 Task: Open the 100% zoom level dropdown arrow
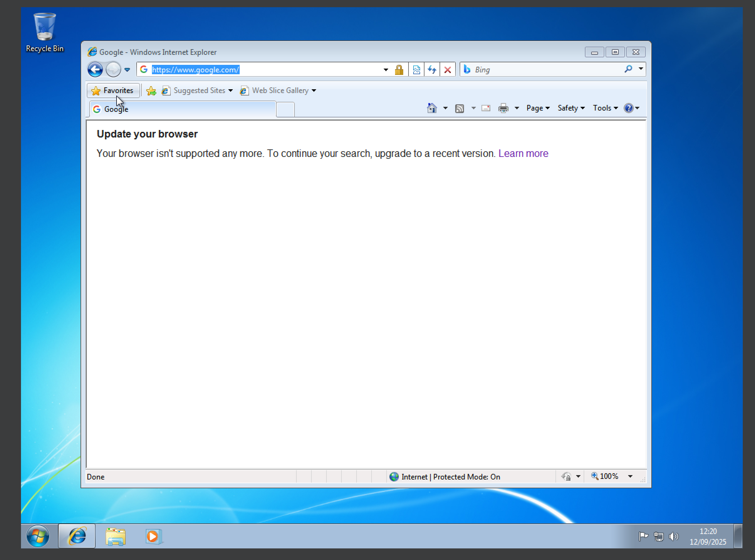pos(630,476)
